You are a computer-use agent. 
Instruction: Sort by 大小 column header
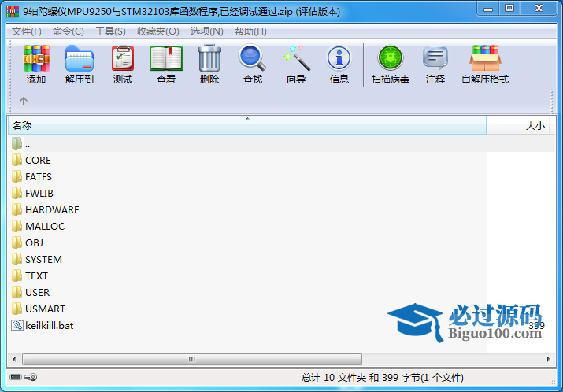[x=518, y=125]
